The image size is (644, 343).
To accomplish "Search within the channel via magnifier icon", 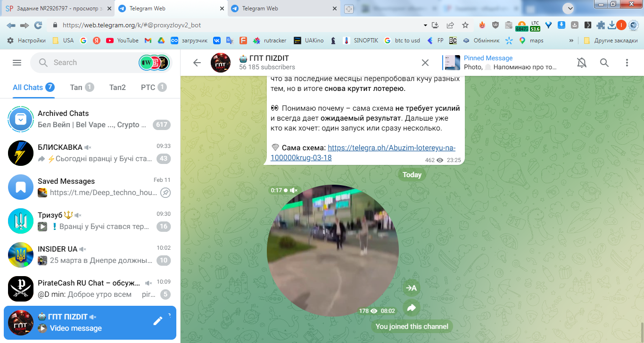I will (x=604, y=63).
